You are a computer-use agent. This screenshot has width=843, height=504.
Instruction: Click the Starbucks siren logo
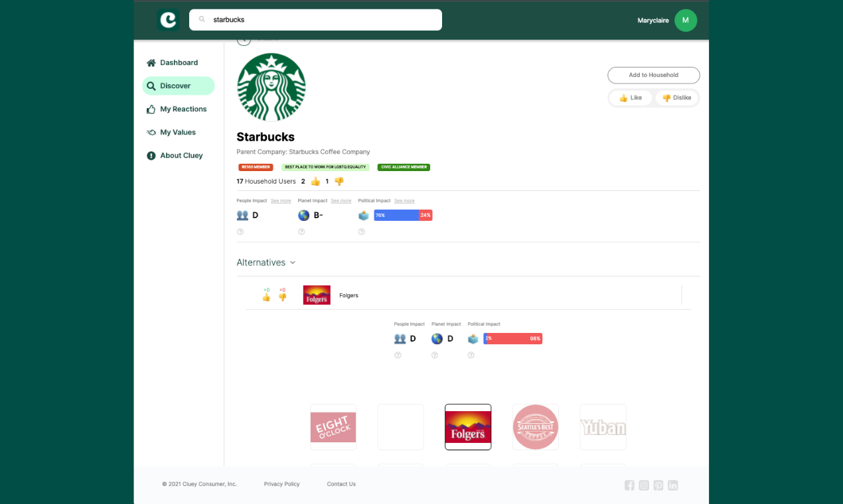coord(271,87)
